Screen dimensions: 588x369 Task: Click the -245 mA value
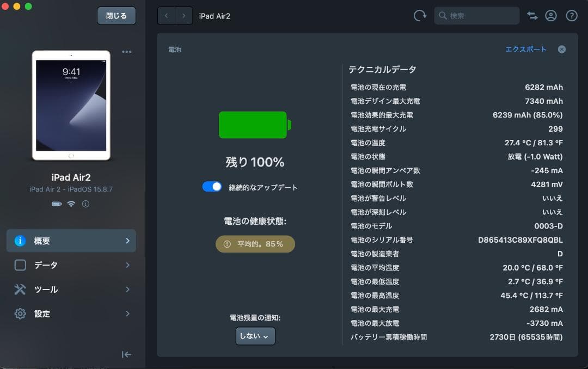[x=547, y=171]
